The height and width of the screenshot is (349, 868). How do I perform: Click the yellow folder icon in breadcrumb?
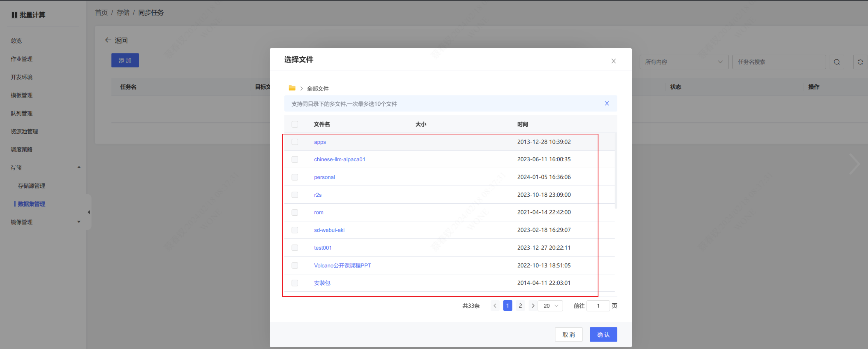(x=292, y=88)
